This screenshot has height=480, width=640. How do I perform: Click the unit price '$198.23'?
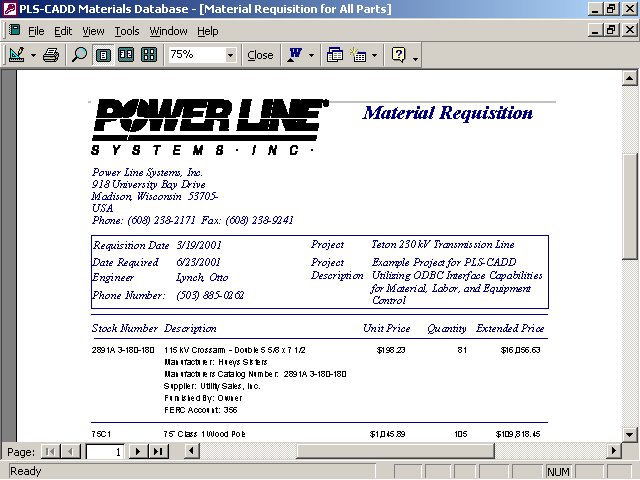[391, 350]
